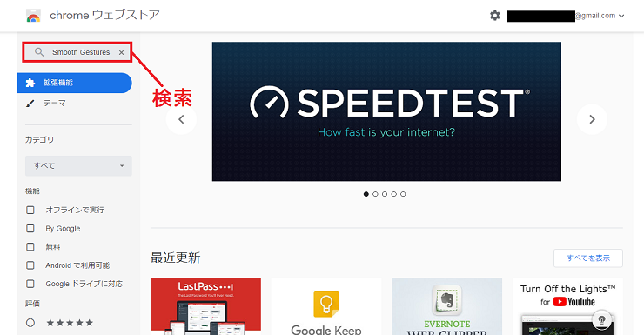Clear the Smooth Gestures search with the X

pos(121,52)
